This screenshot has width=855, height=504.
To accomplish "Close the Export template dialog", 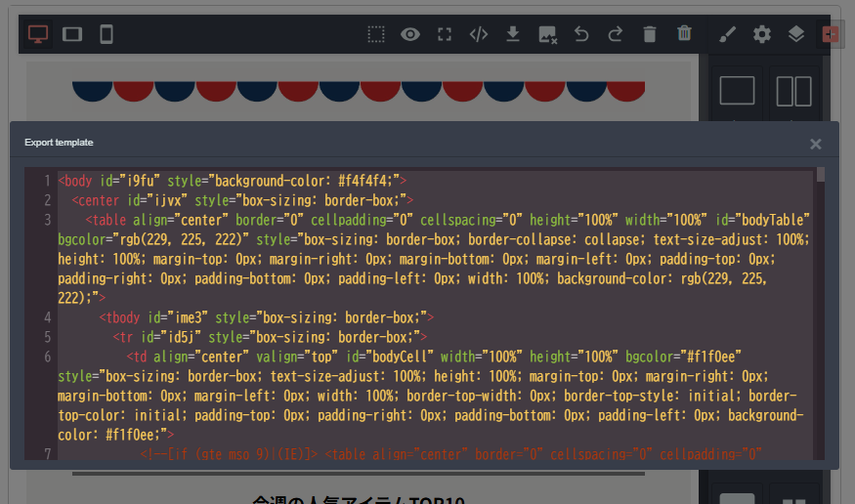I will pyautogui.click(x=816, y=144).
